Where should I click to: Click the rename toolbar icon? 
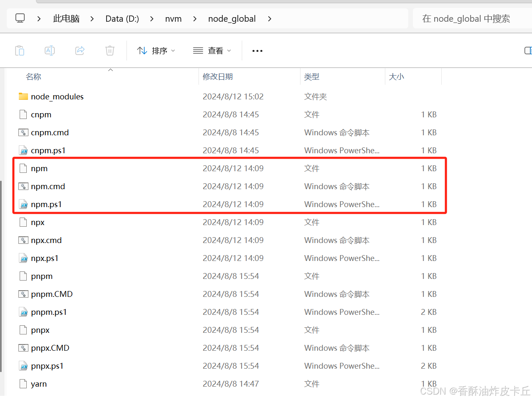point(50,51)
